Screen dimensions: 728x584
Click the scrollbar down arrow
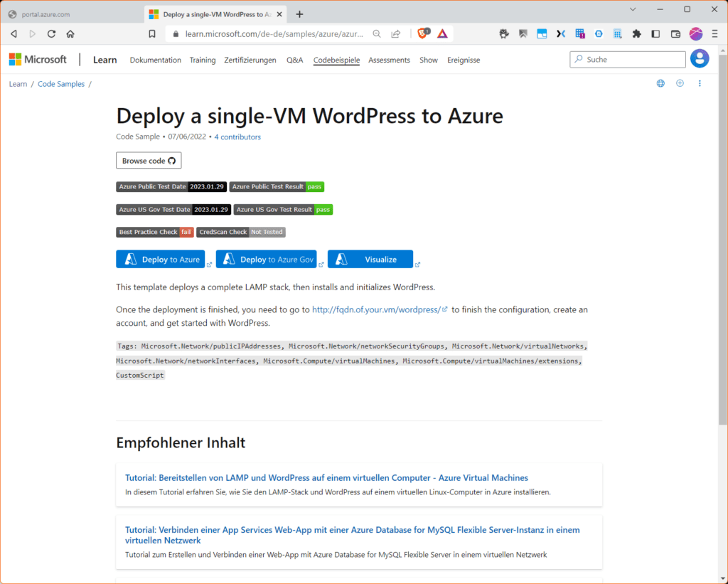[722, 578]
